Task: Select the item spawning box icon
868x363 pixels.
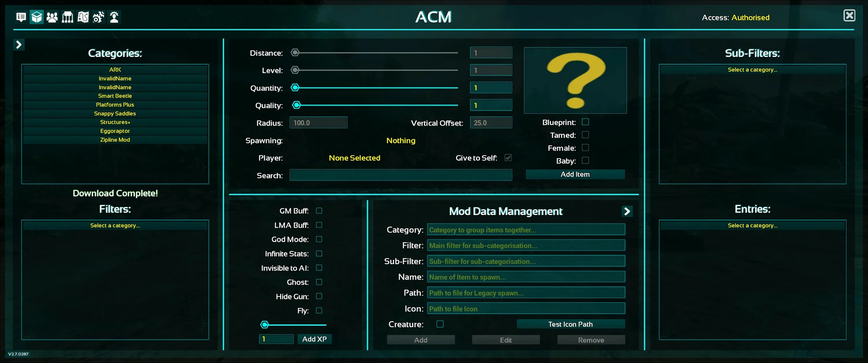Action: tap(36, 17)
